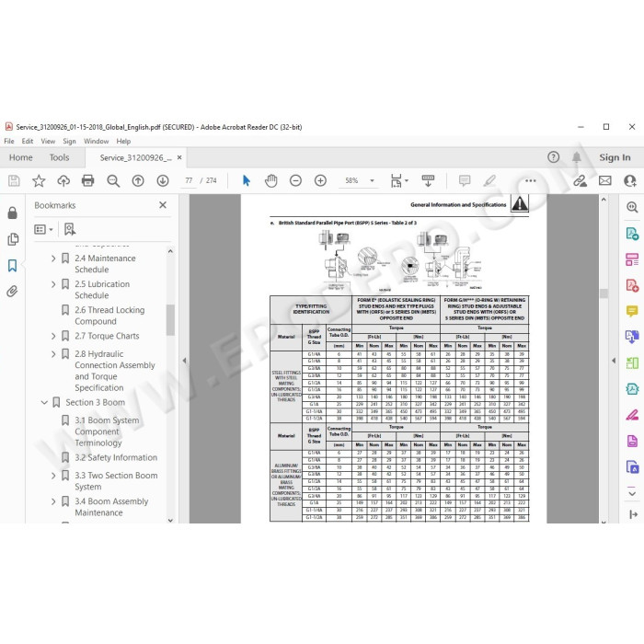The image size is (644, 644).
Task: Open the File menu
Action: tap(9, 142)
